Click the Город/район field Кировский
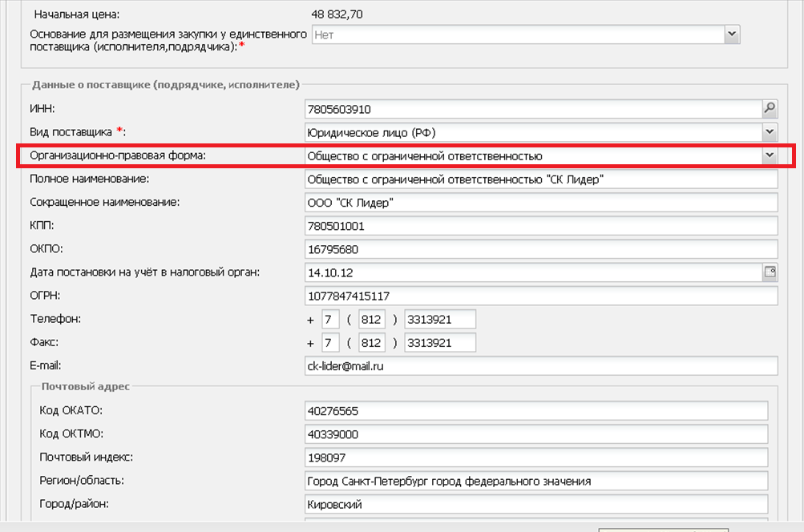This screenshot has width=804, height=532. 536,504
